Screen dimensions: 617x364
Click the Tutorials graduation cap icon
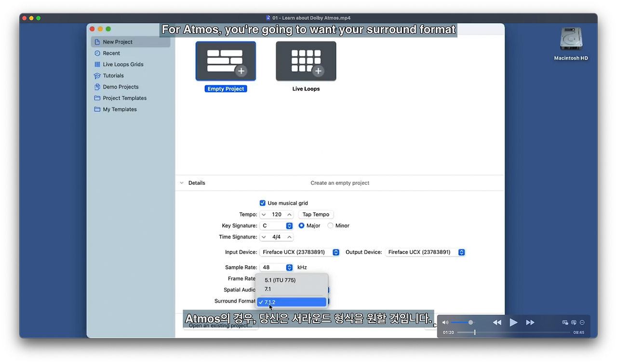[x=97, y=76]
